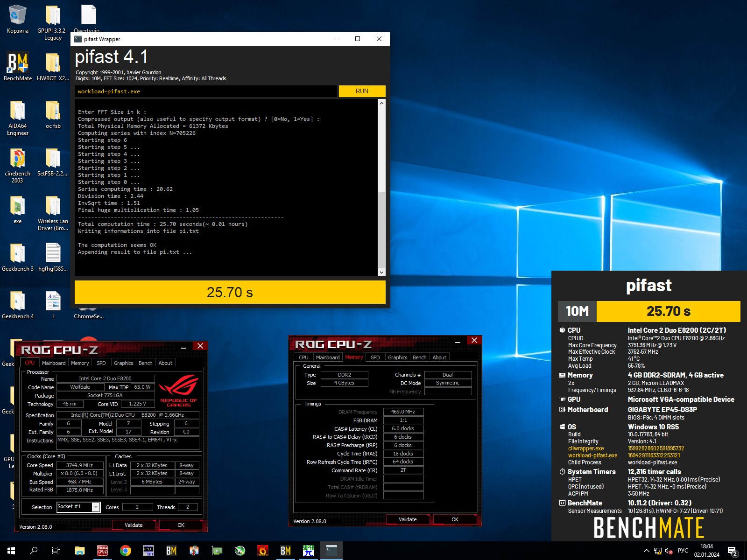Click the yellow 25.70 s result bar

(x=230, y=292)
